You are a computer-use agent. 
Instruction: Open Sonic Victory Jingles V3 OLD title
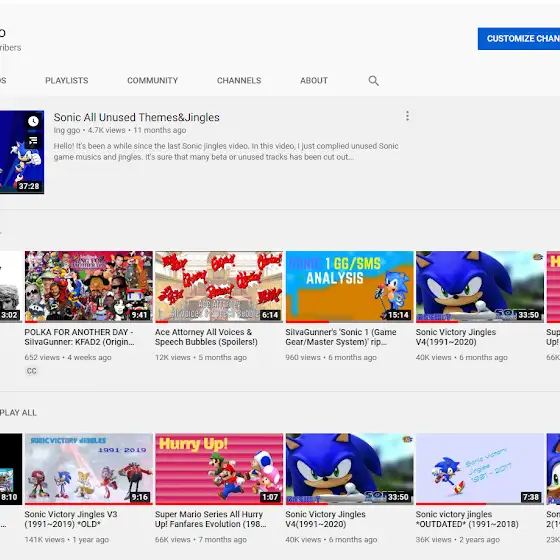71,519
